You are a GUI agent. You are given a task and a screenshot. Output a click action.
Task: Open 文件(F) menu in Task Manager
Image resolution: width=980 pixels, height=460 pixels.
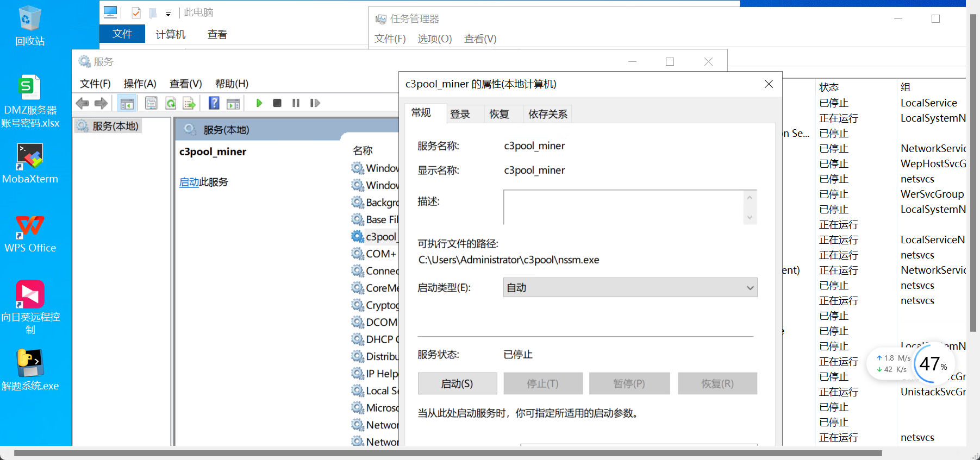[x=390, y=39]
